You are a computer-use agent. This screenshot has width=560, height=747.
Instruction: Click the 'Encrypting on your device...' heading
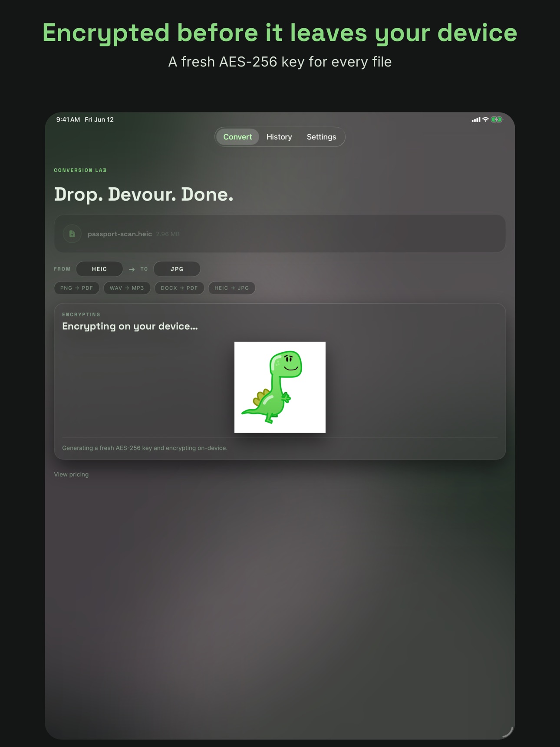pyautogui.click(x=130, y=326)
